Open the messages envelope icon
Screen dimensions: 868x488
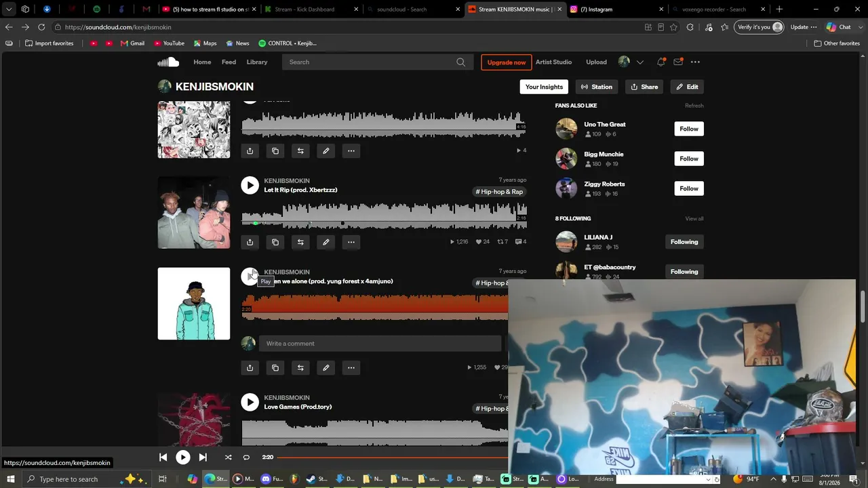pos(678,62)
